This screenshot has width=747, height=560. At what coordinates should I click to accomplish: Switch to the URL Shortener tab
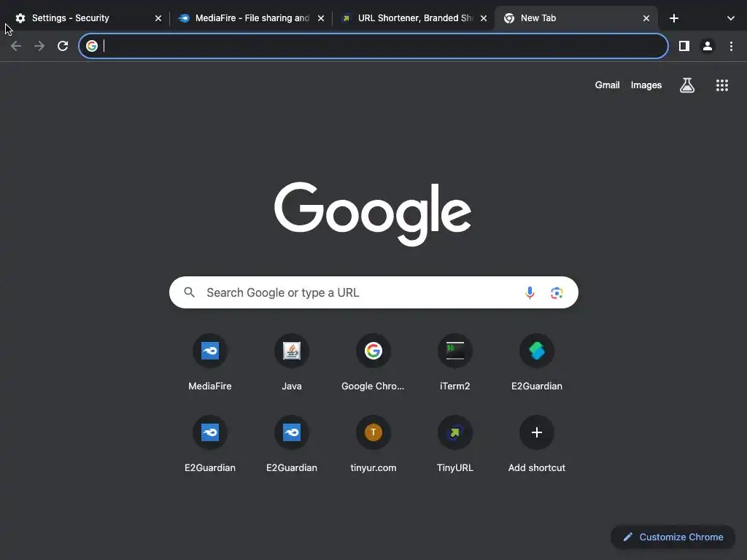tap(414, 18)
